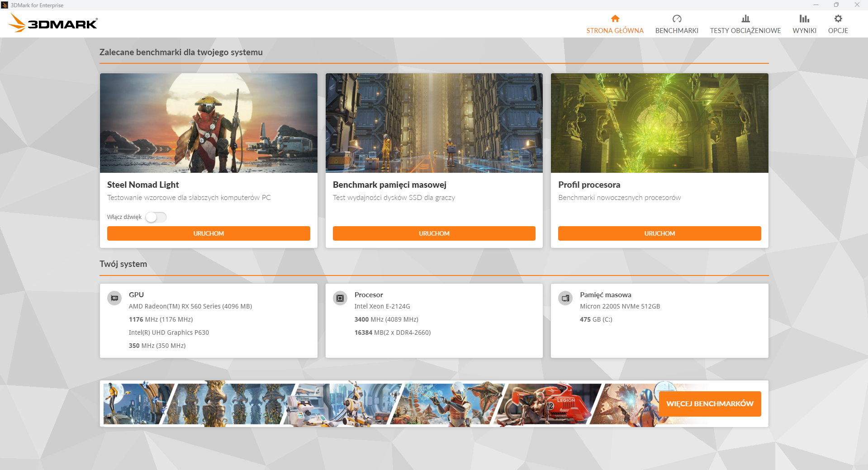Click the Steel Nomad Light title
The width and height of the screenshot is (868, 470).
[x=143, y=185]
